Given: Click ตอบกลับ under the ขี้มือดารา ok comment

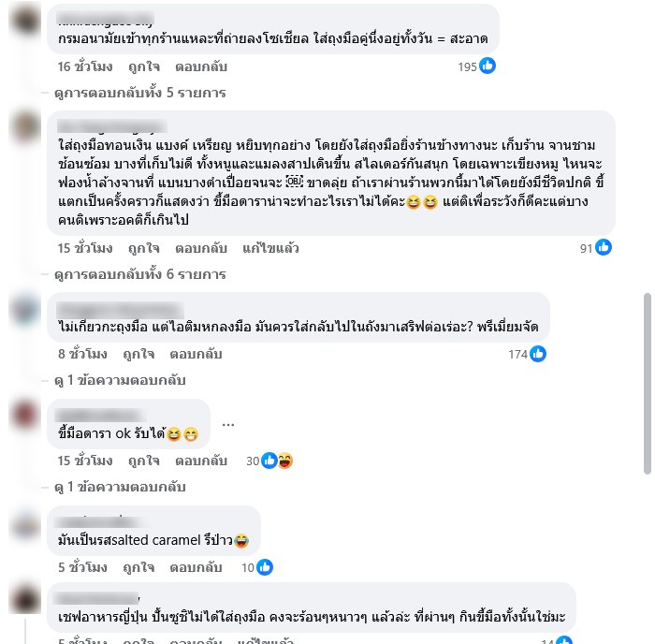Looking at the screenshot, I should pyautogui.click(x=201, y=461).
